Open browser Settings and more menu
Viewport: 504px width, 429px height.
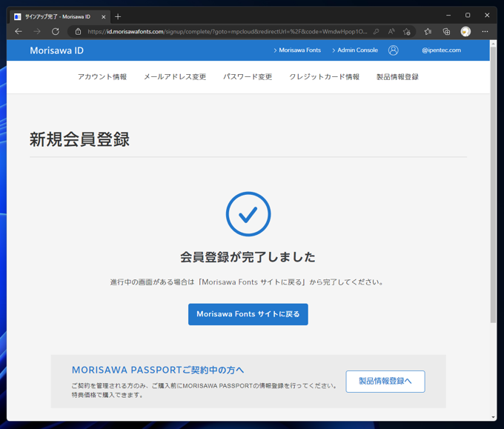(x=485, y=32)
